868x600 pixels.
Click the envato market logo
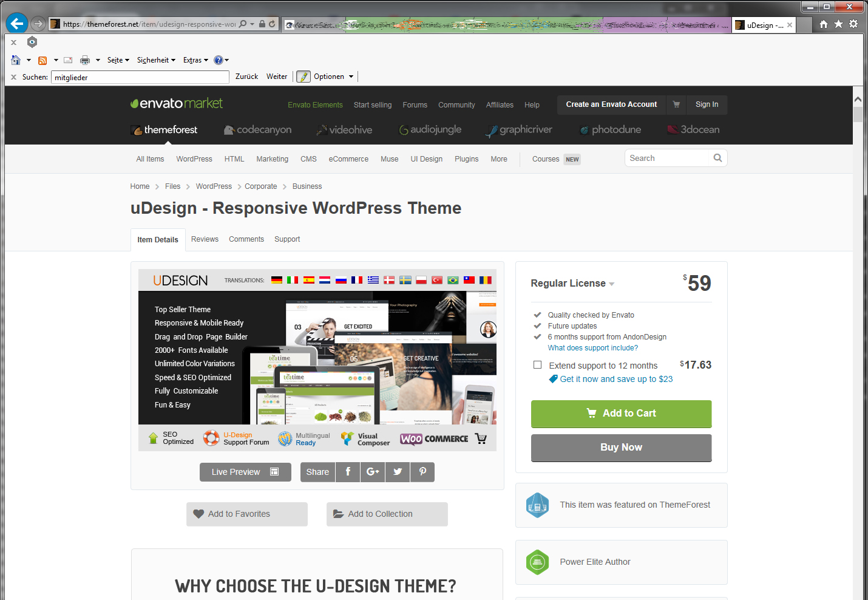pyautogui.click(x=177, y=103)
